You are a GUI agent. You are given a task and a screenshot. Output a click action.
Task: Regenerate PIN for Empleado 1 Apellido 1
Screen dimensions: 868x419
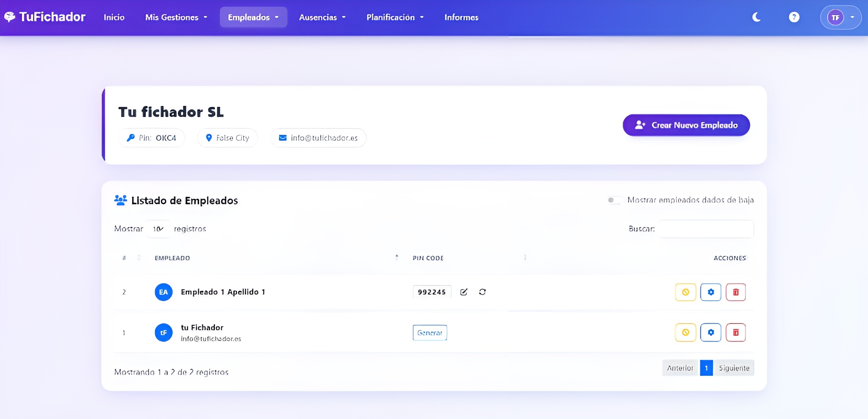(482, 292)
